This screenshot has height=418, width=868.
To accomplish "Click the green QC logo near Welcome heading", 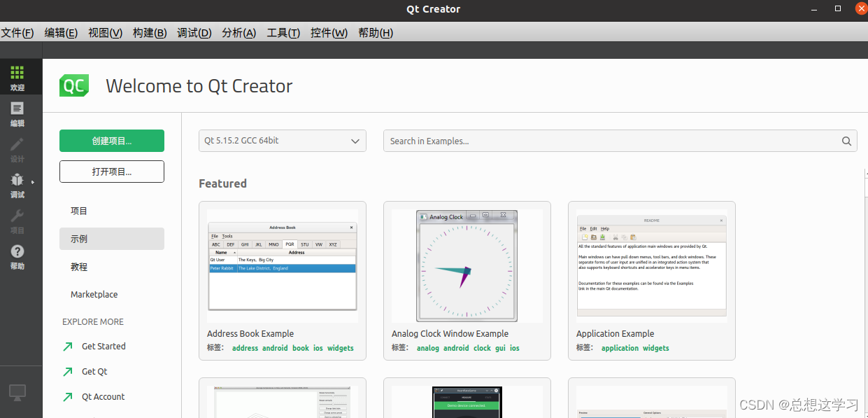I will point(73,85).
